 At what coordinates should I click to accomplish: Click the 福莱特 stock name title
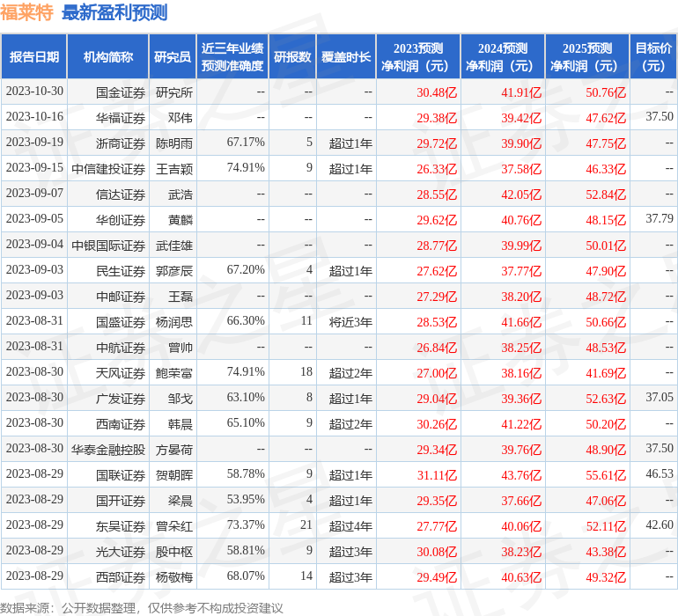pyautogui.click(x=26, y=12)
